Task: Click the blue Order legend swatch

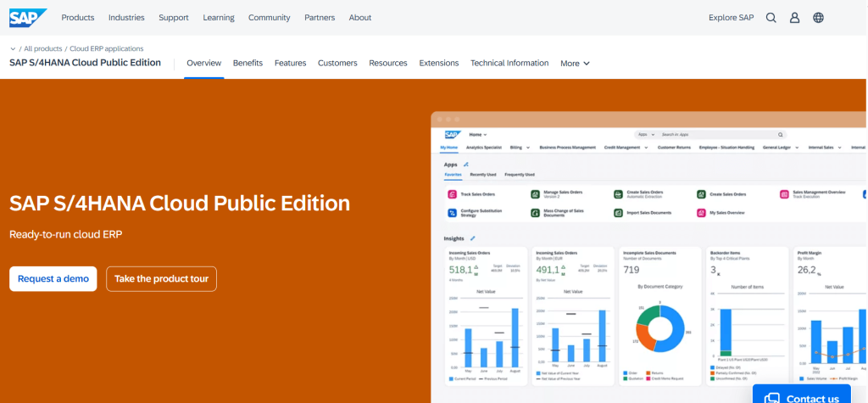Action: (x=626, y=373)
